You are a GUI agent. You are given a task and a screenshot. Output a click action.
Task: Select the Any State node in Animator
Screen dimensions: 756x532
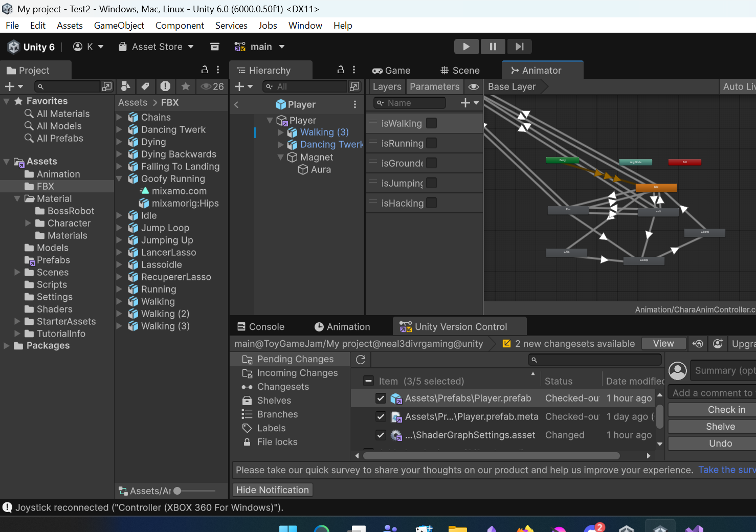(636, 162)
